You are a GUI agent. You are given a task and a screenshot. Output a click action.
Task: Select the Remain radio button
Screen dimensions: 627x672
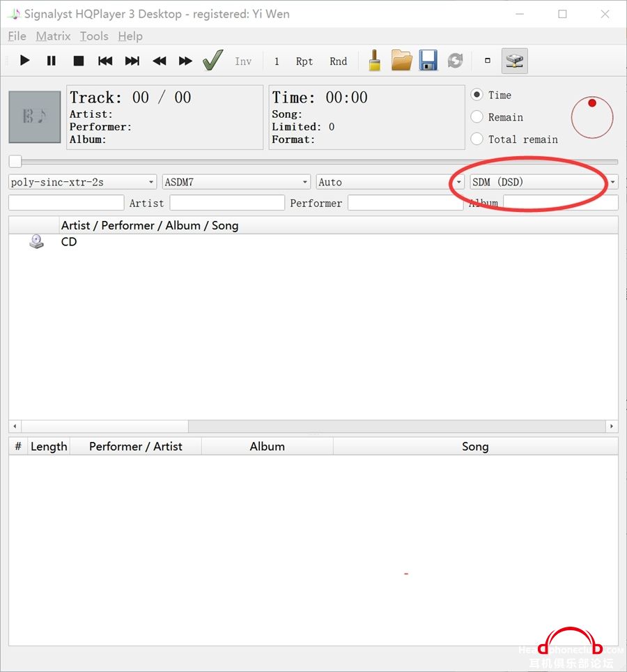pos(477,116)
